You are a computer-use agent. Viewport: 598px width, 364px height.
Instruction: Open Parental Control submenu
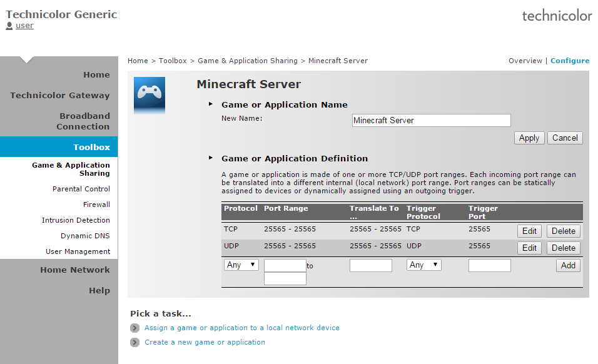(x=81, y=189)
